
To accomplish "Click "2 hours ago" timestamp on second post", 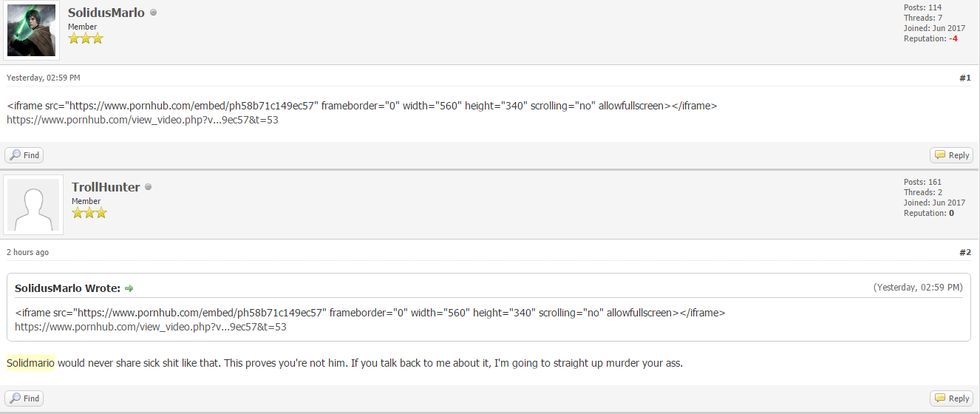I will click(28, 252).
